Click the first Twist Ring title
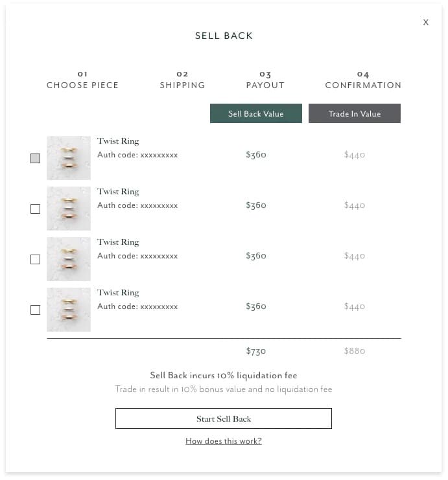448x480 pixels. [118, 141]
